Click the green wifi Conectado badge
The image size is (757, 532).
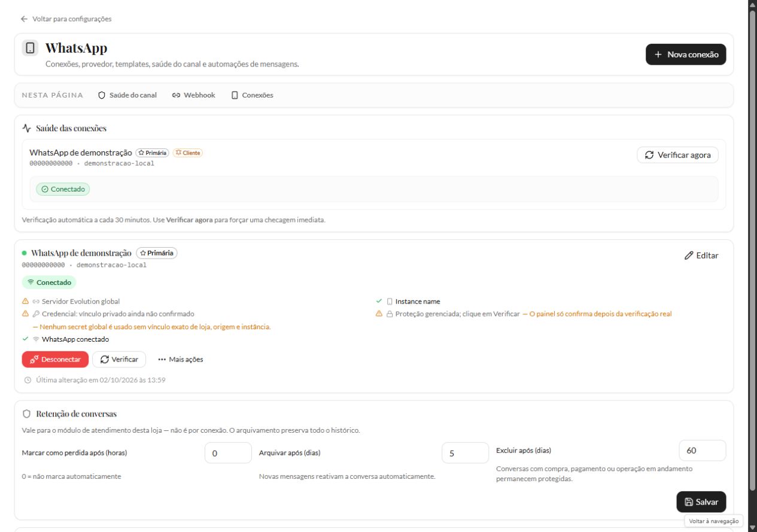tap(49, 282)
